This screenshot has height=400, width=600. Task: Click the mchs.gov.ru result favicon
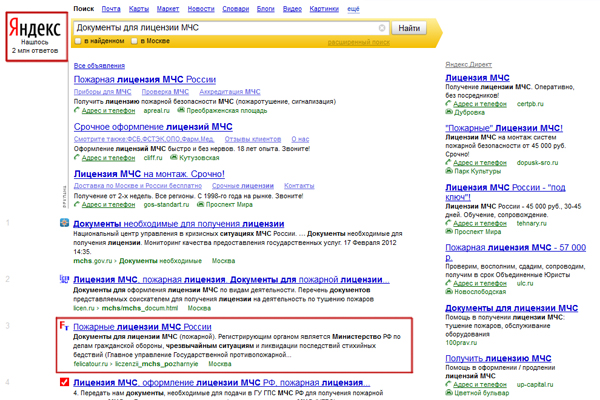[x=65, y=224]
